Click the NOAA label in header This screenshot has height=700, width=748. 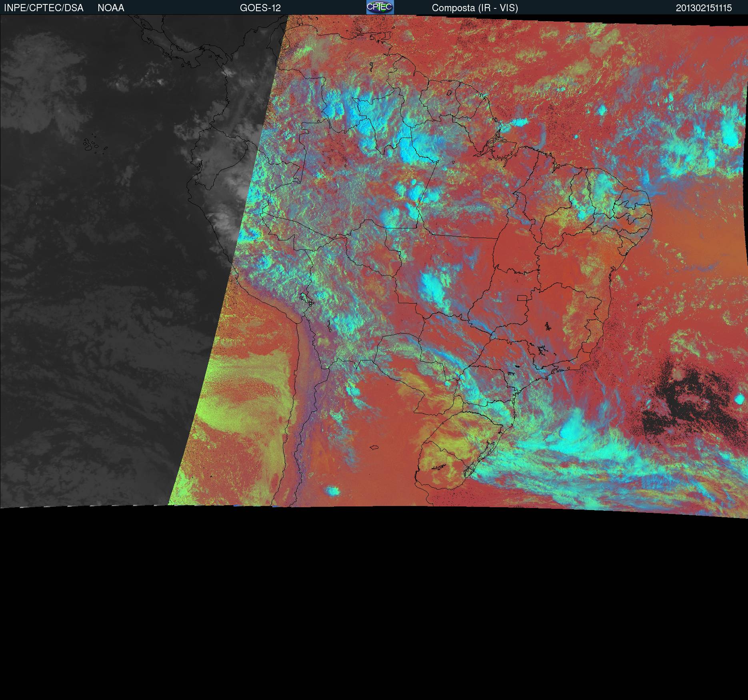point(111,8)
